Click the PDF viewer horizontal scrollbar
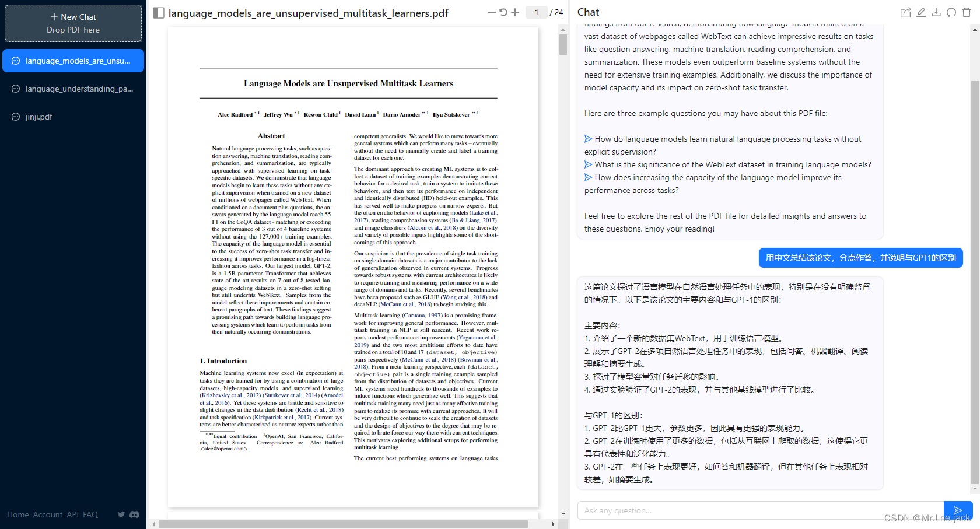This screenshot has width=980, height=529. pyautogui.click(x=343, y=524)
